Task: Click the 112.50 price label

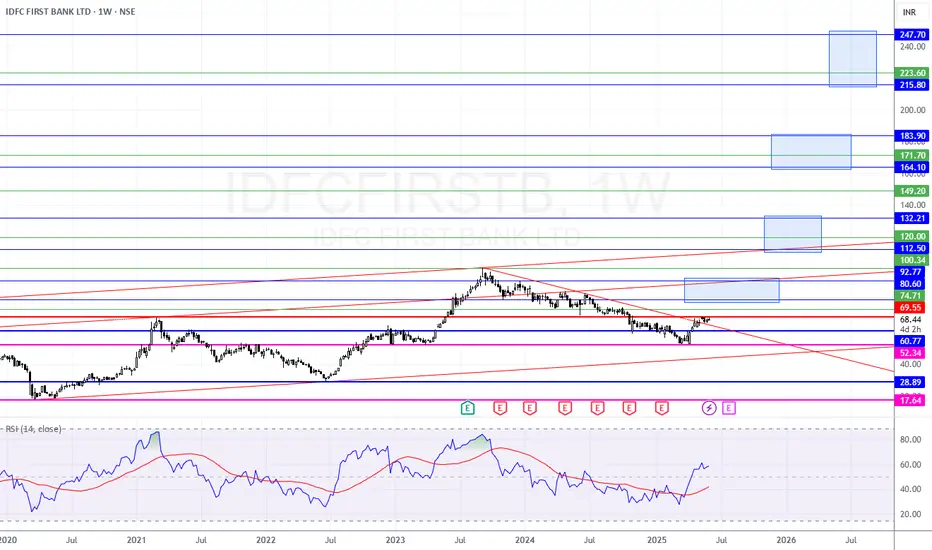Action: [912, 249]
